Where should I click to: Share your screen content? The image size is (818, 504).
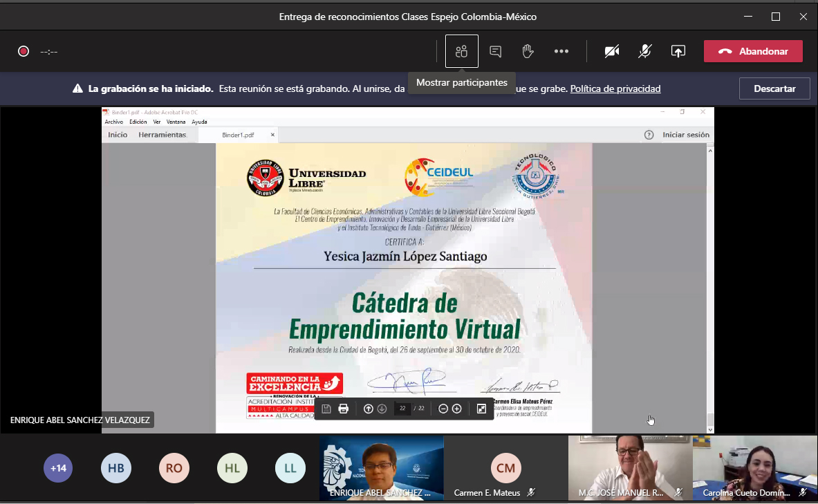tap(678, 51)
